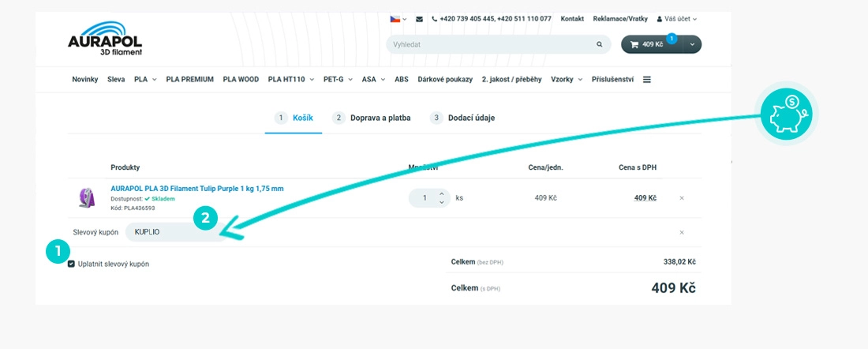Increase product quantity with up arrow
The height and width of the screenshot is (349, 868).
441,193
